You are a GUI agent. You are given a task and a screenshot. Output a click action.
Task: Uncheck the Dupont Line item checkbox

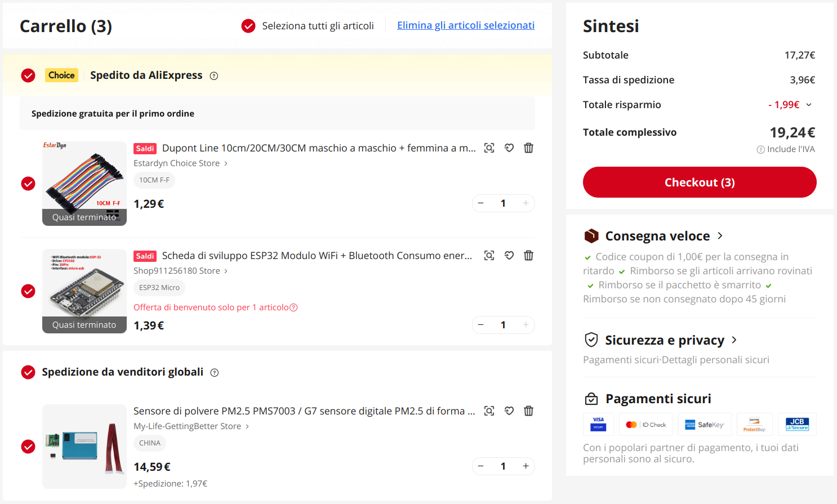[x=28, y=184]
